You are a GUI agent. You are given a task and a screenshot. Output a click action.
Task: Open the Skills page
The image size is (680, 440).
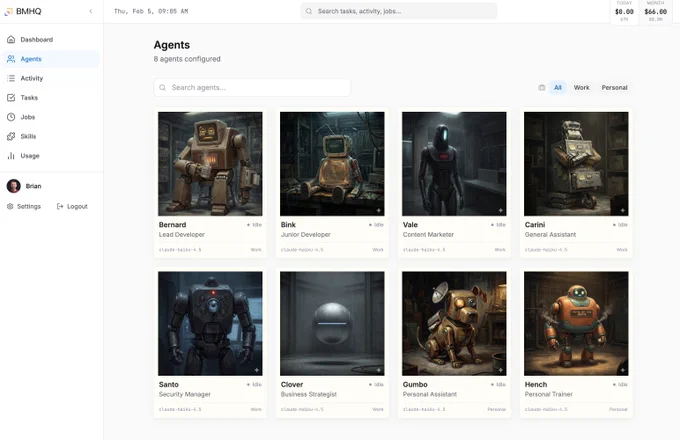pyautogui.click(x=50, y=136)
